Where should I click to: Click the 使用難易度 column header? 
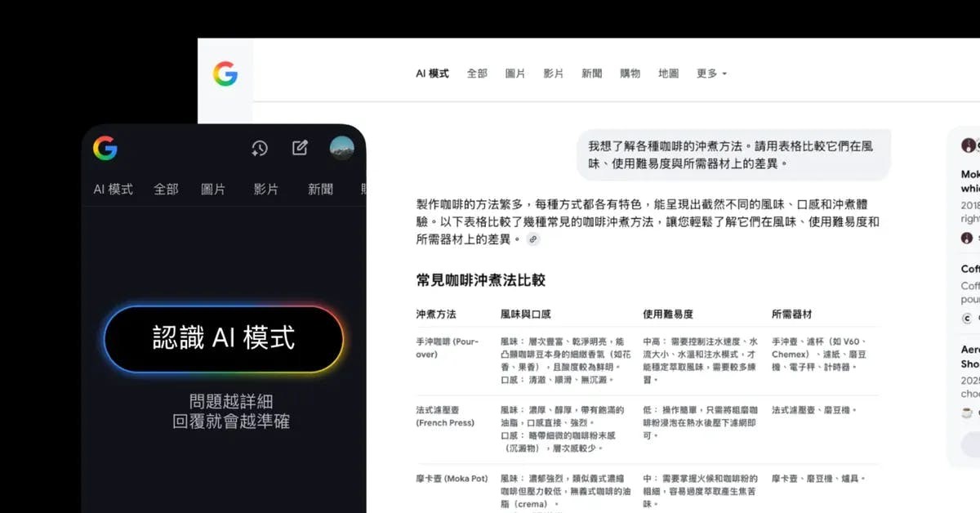pos(668,314)
